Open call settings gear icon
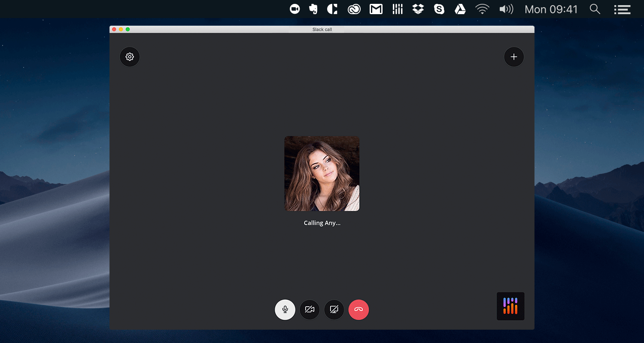644x343 pixels. tap(130, 57)
